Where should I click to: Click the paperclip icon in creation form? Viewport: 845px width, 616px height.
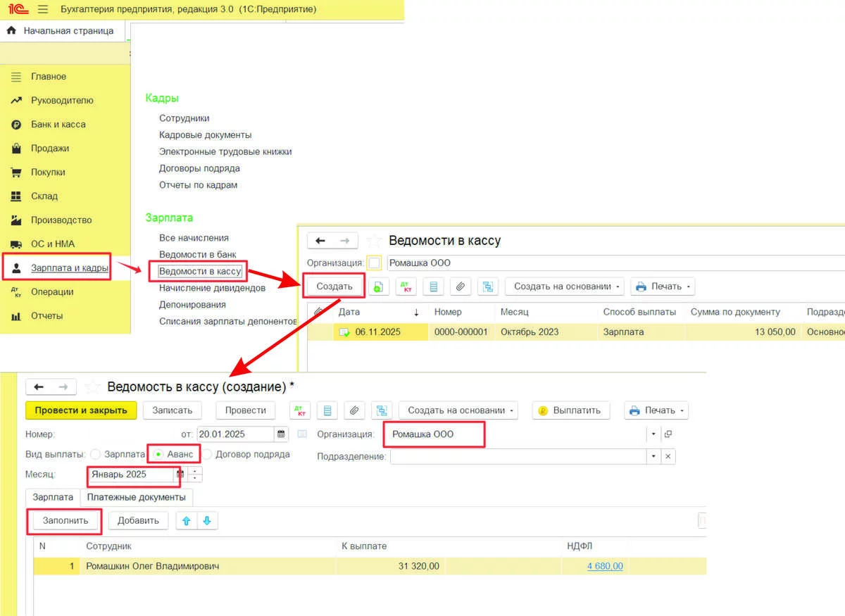coord(355,410)
